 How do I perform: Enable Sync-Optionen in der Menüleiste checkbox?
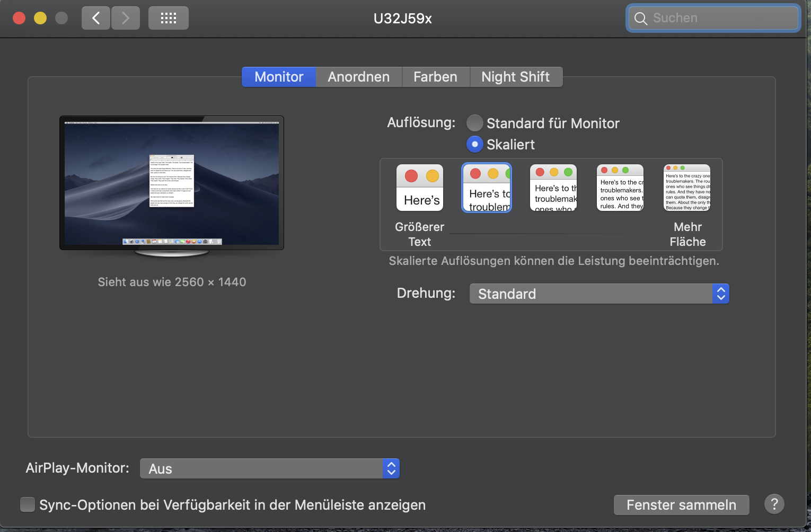(28, 504)
